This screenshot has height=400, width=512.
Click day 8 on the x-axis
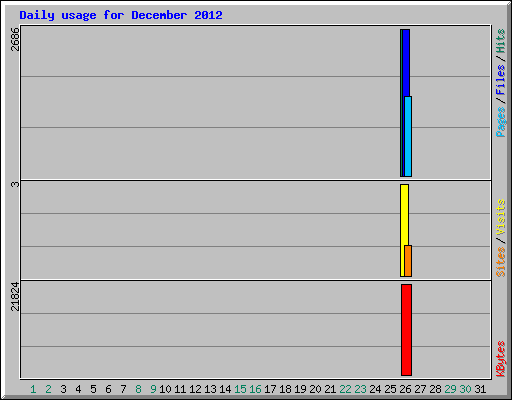138,389
